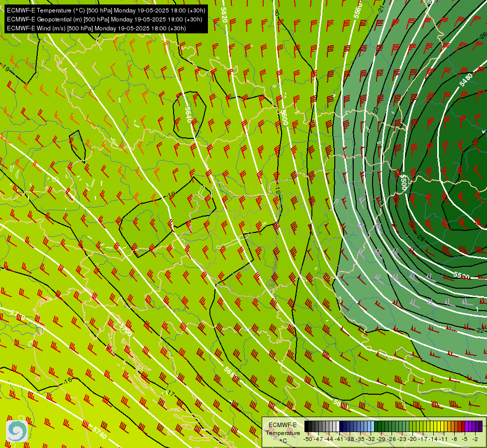Click the ECMWF-E Wind header line
The width and height of the screenshot is (487, 448).
point(97,28)
